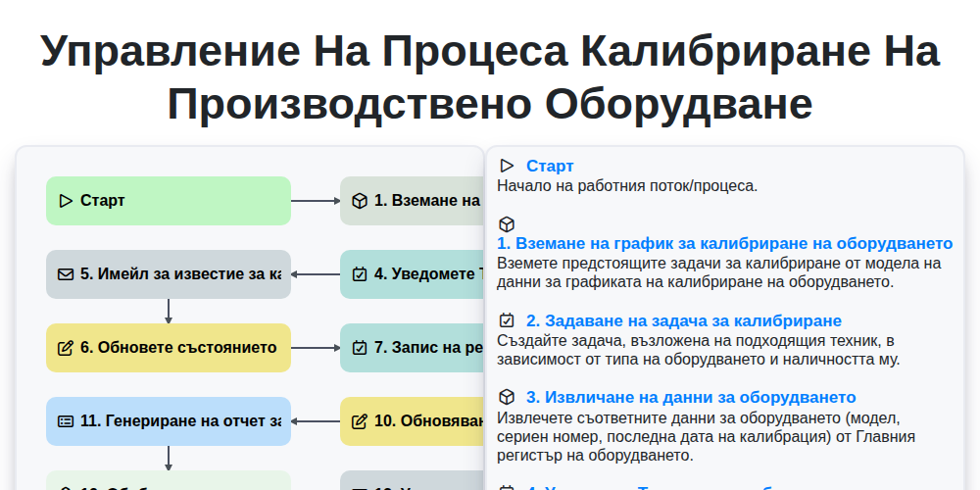Click the cube icon above step 1 heading

click(x=507, y=223)
